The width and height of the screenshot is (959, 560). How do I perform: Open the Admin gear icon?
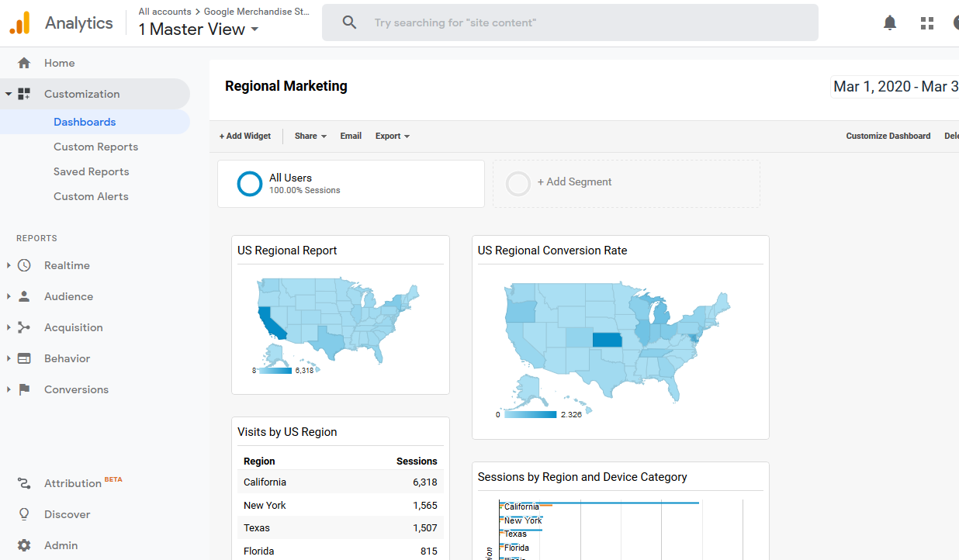(24, 545)
